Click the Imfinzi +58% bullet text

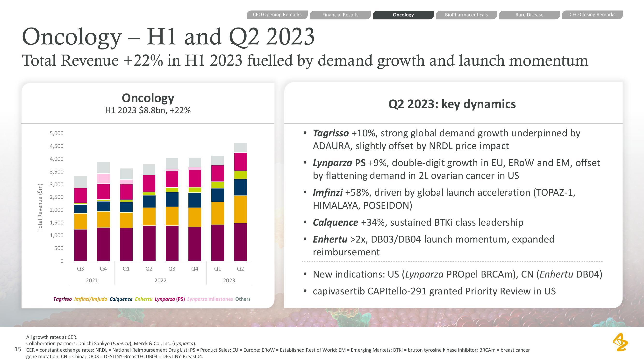coord(444,199)
